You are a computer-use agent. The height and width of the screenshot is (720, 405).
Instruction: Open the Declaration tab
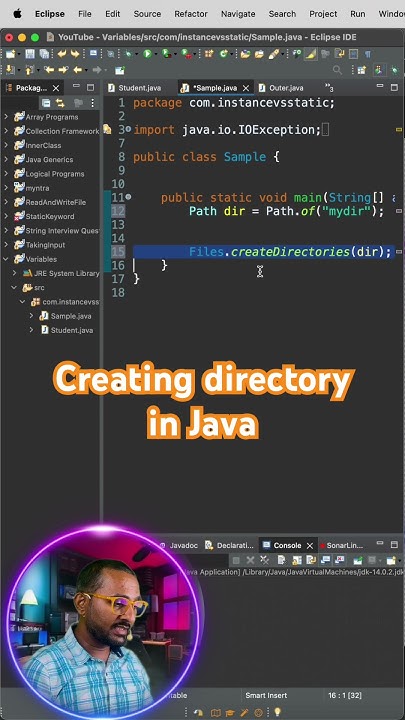(230, 546)
